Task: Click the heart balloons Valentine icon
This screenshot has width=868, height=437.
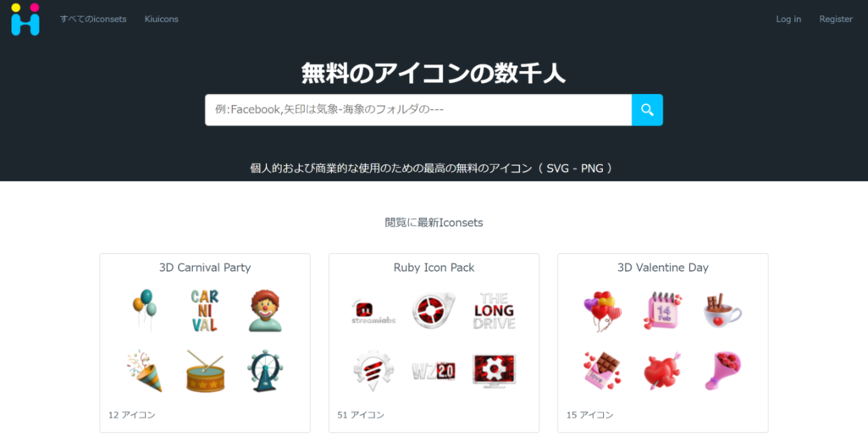Action: (x=602, y=311)
